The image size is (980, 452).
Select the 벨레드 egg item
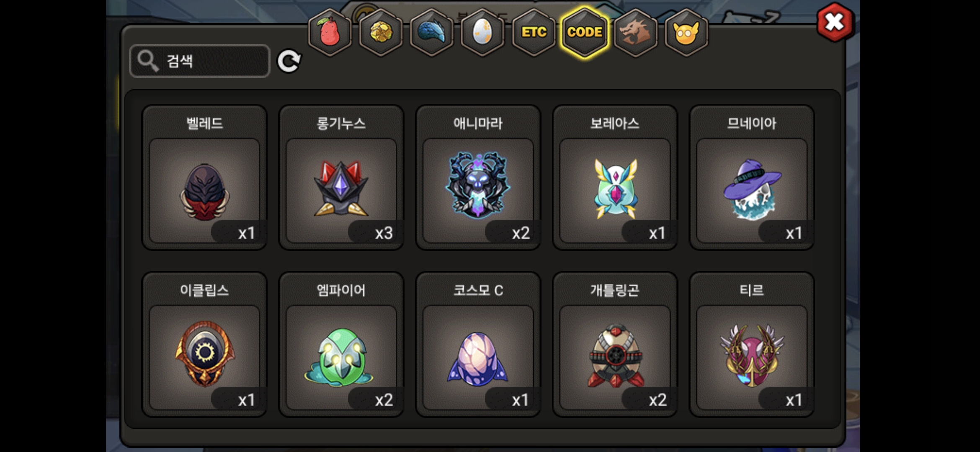[204, 177]
